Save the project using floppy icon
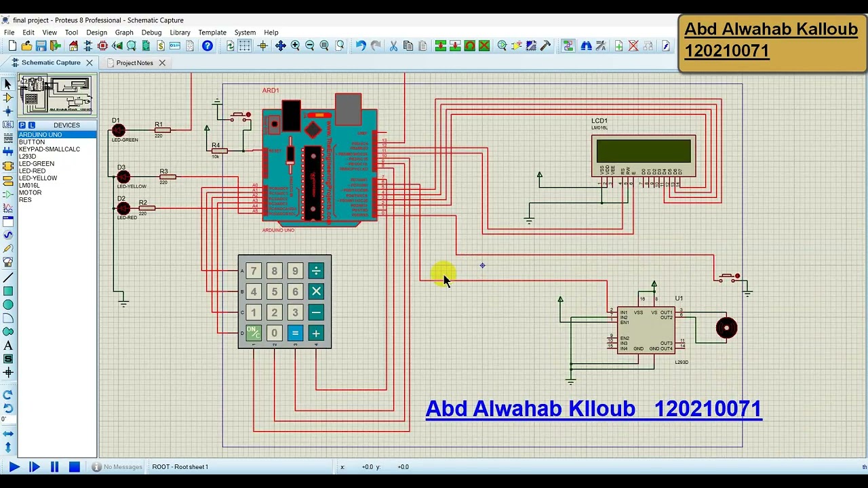The width and height of the screenshot is (868, 488). click(41, 46)
